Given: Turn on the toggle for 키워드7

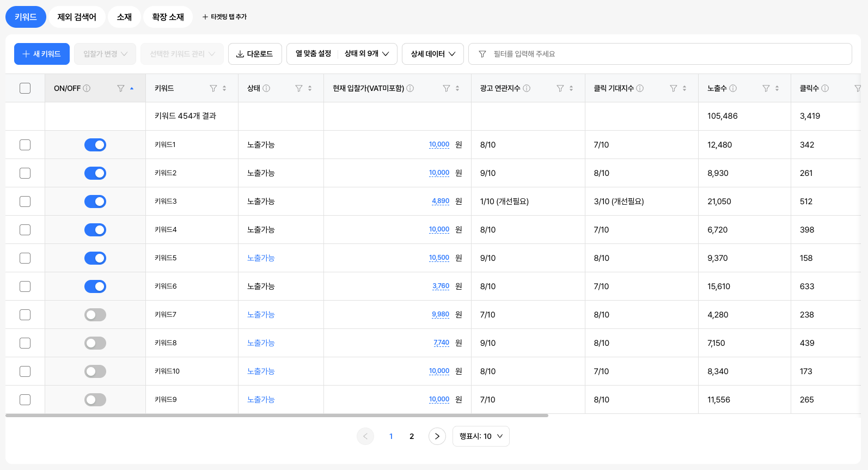Looking at the screenshot, I should click(x=95, y=315).
